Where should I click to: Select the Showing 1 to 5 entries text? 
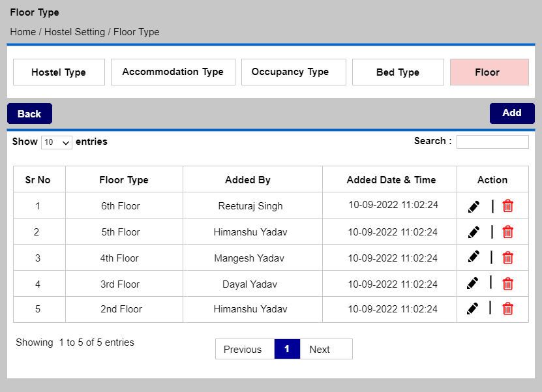75,342
